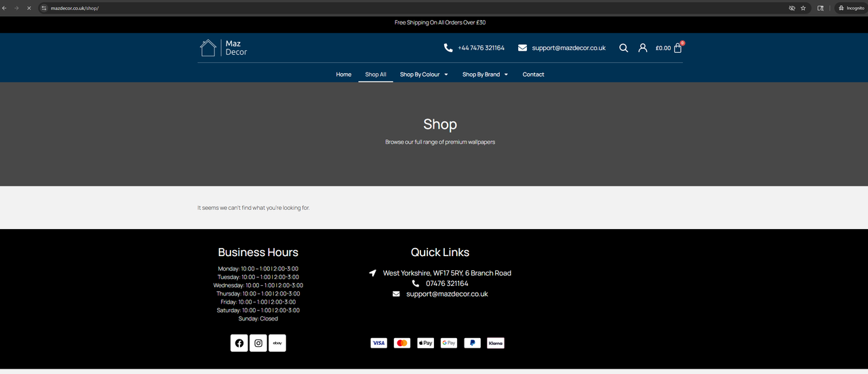Click the "Sunday: Closed" line
Screen dimensions: 868x374
pos(258,318)
